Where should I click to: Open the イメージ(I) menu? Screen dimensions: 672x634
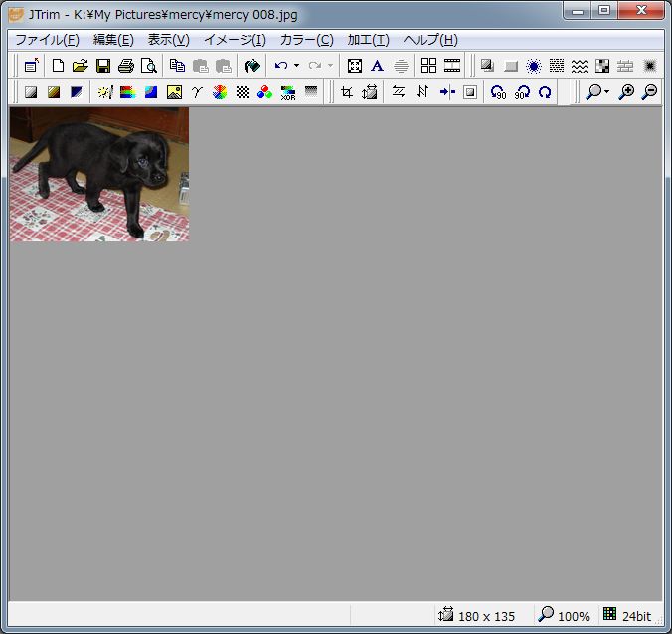(235, 40)
